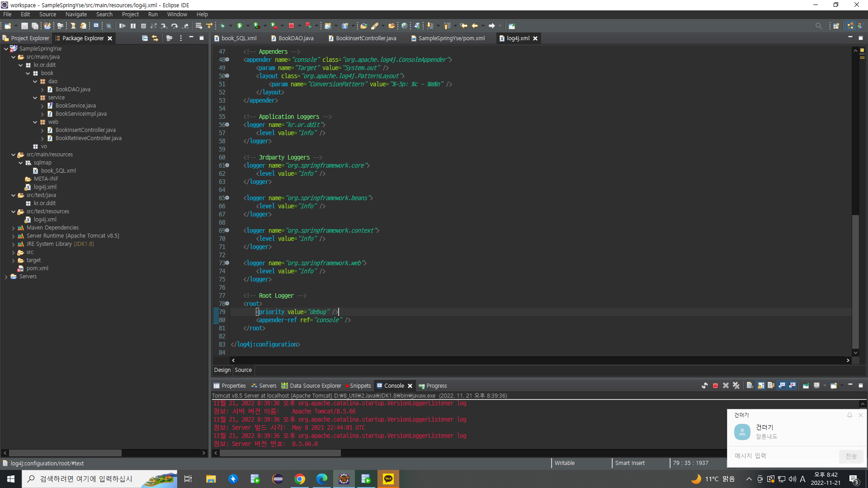The width and height of the screenshot is (868, 488).
Task: Click the Debug bug icon
Action: (x=223, y=26)
